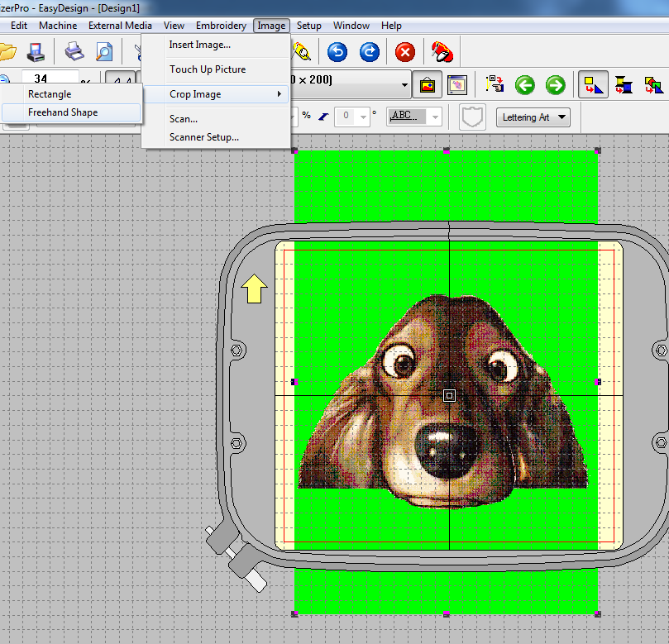669x644 pixels.
Task: Open the Window menu
Action: tap(351, 26)
